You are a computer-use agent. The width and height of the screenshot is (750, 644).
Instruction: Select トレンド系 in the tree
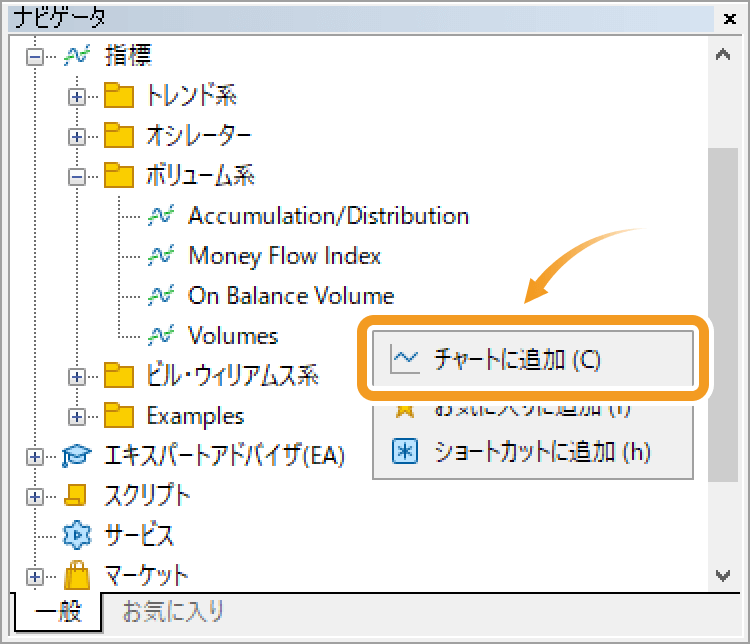pyautogui.click(x=191, y=95)
